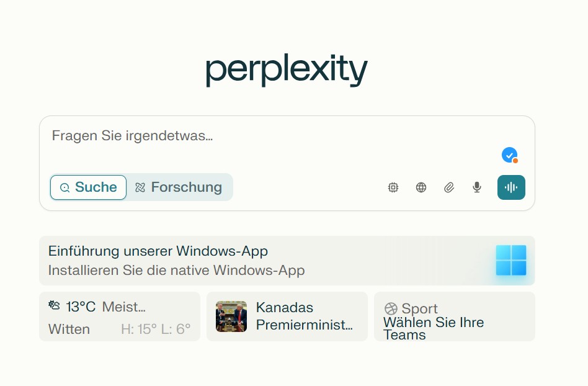Click the perplexity logo
Image resolution: width=588 pixels, height=386 pixels.
(287, 70)
